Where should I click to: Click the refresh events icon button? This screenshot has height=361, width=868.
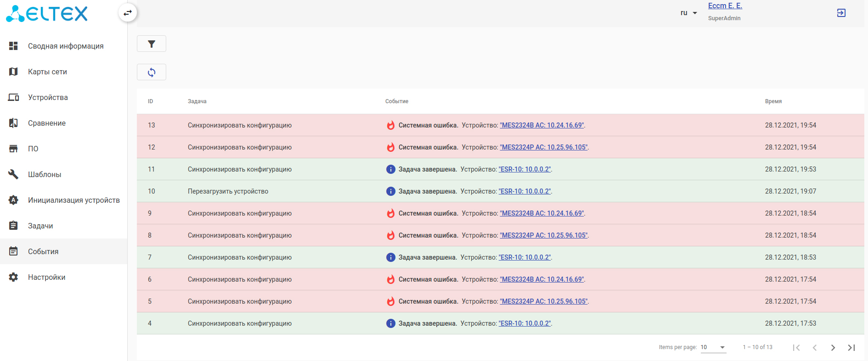pyautogui.click(x=152, y=72)
